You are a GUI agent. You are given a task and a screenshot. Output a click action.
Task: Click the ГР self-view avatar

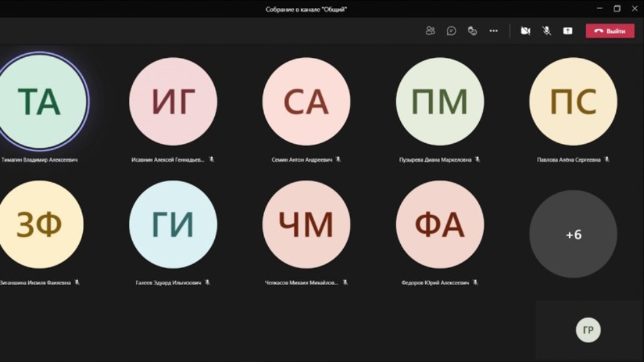pyautogui.click(x=588, y=330)
